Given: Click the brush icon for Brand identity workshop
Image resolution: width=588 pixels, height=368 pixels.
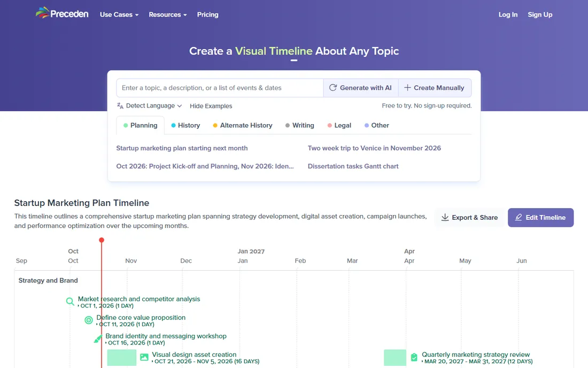Looking at the screenshot, I should 98,339.
